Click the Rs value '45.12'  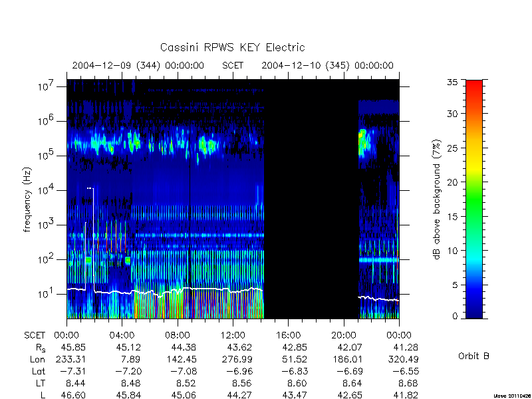[x=128, y=347]
